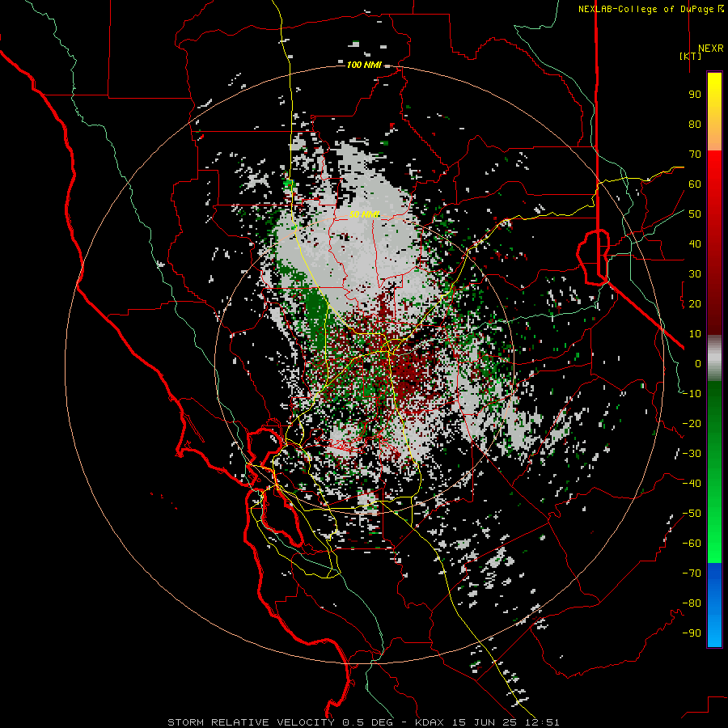Click the 40 value on the velocity scale
This screenshot has width=728, height=728.
pos(695,243)
